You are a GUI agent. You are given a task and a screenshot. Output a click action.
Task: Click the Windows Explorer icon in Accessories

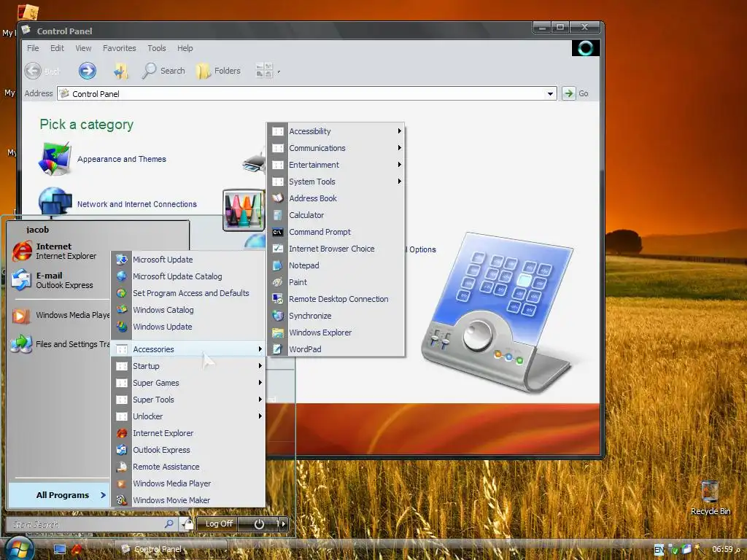[278, 332]
